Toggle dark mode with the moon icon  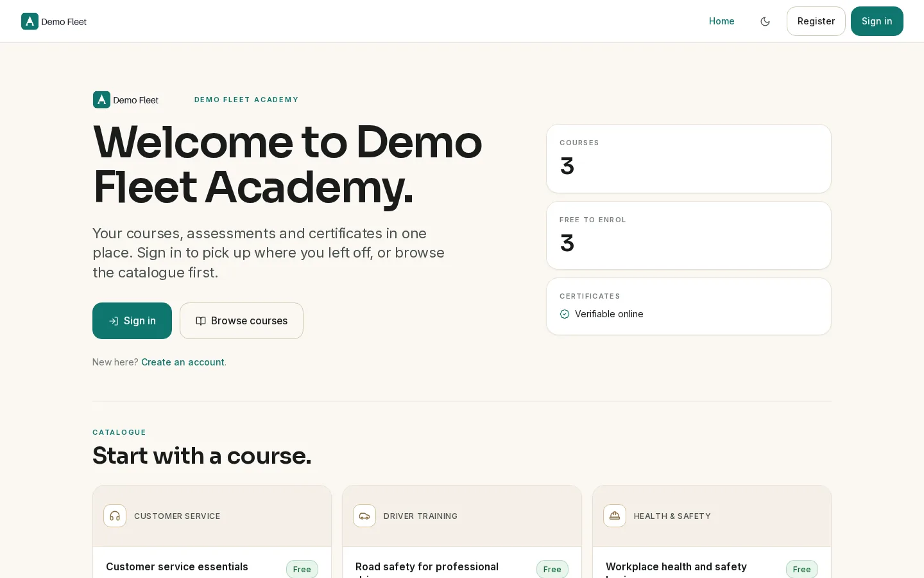pos(765,21)
